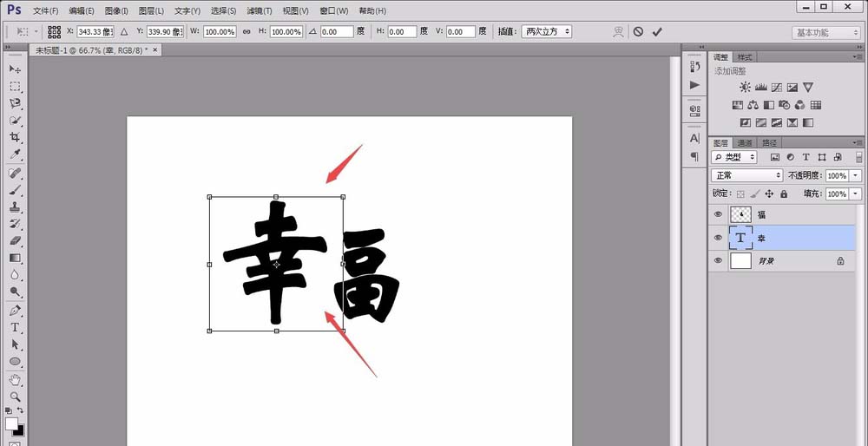868x446 pixels.
Task: Select the Healing Brush tool
Action: pyautogui.click(x=15, y=174)
